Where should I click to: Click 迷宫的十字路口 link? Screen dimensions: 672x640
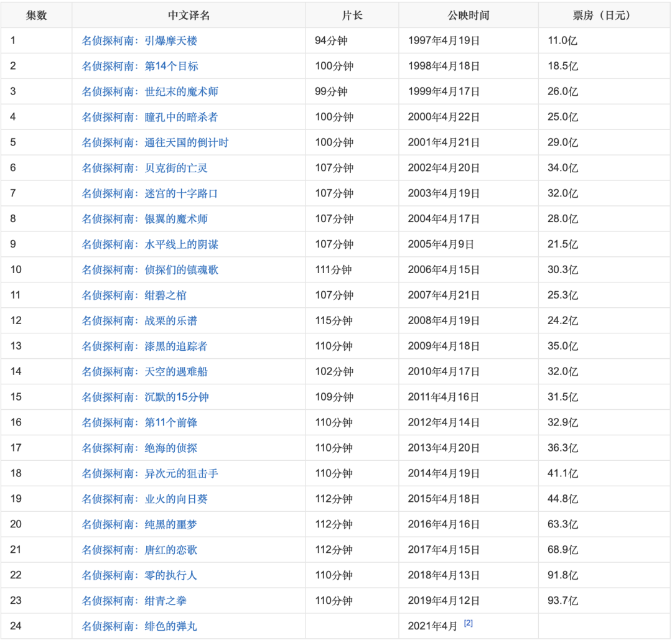(x=150, y=194)
